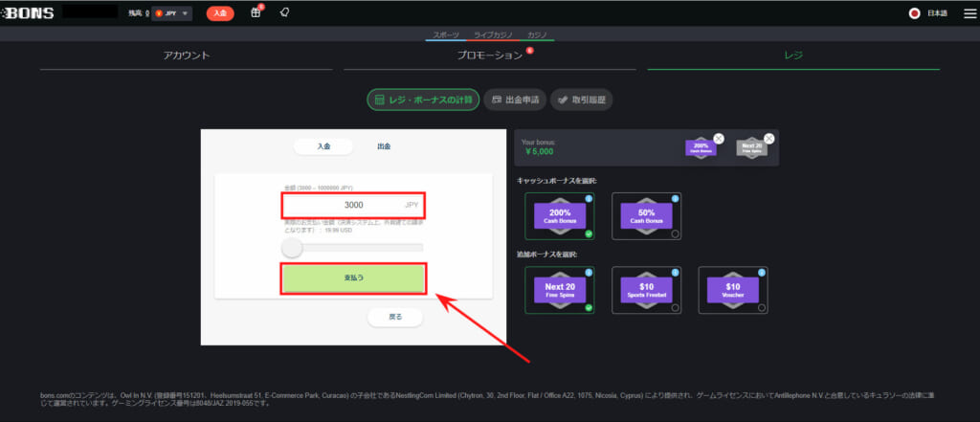
Task: Show info for the $10 Voucher bonus
Action: pyautogui.click(x=762, y=273)
